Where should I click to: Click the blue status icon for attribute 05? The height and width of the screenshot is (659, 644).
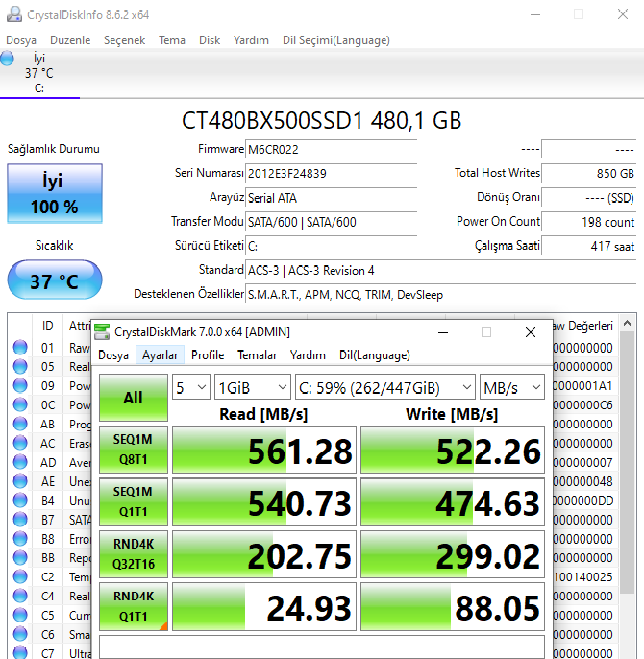tap(20, 367)
